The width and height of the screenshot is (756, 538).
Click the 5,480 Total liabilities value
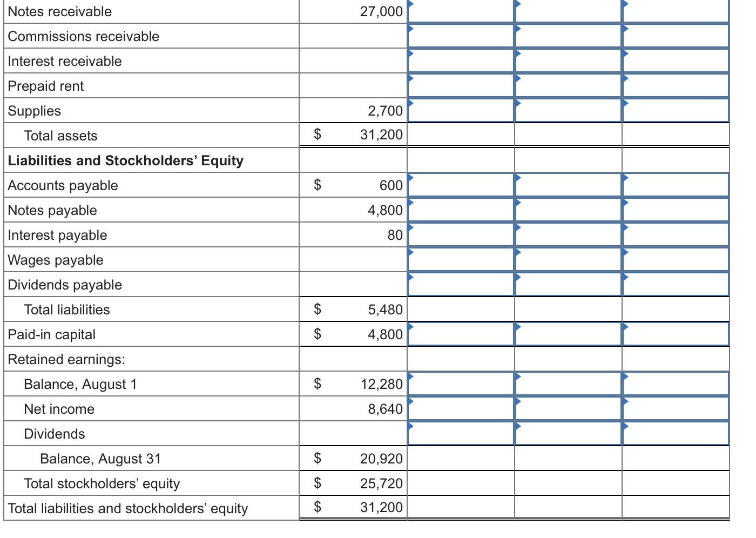[x=385, y=310]
